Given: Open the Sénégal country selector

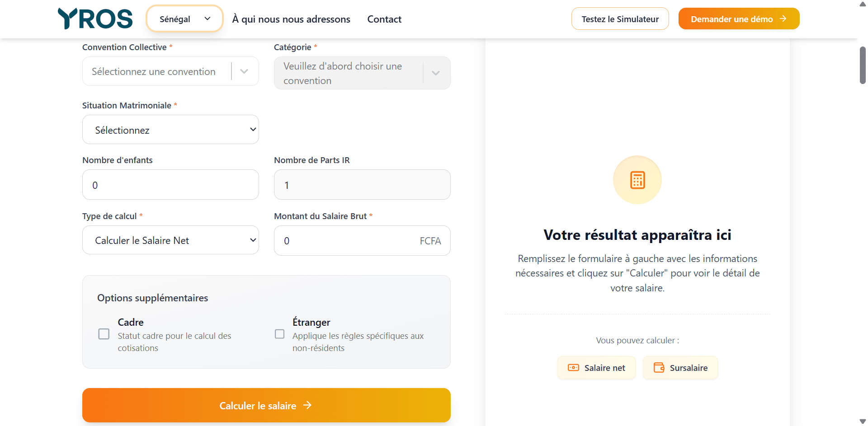Looking at the screenshot, I should 184,19.
